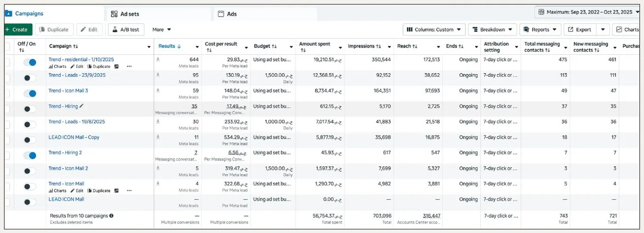The image size is (644, 233).
Task: Turn on Trend - Hiring campaign toggle
Action: [29, 109]
